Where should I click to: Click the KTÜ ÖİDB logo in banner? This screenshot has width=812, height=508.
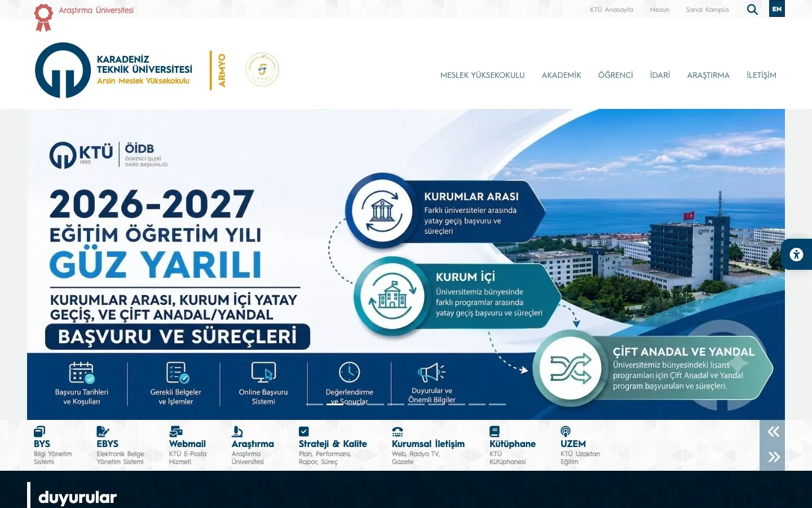click(x=108, y=155)
